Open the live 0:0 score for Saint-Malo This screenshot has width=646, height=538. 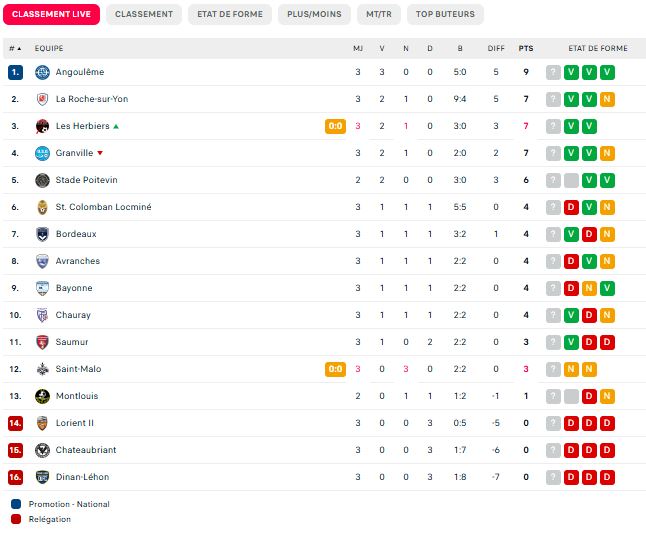pos(335,369)
